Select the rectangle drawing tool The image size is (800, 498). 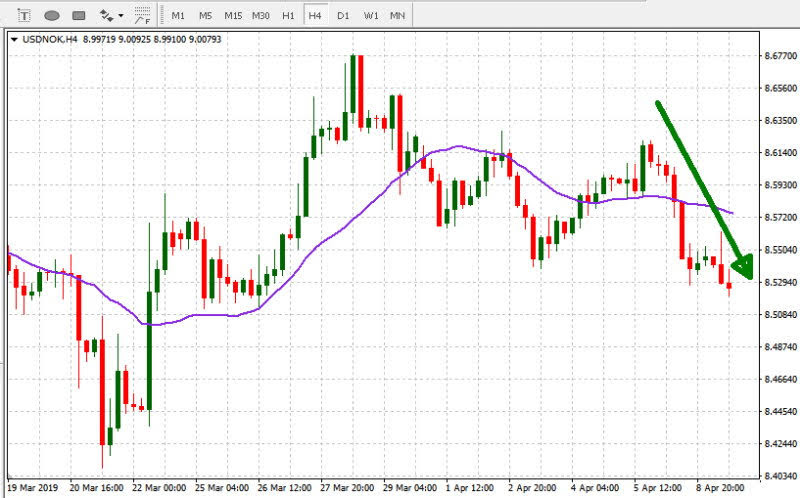pyautogui.click(x=78, y=16)
